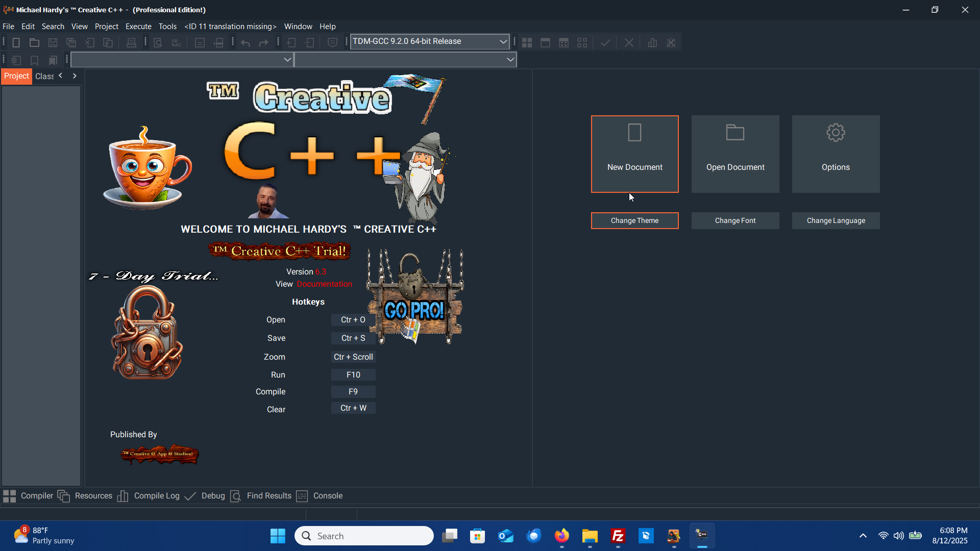This screenshot has height=551, width=980.
Task: Expand the first empty class combo box
Action: tap(287, 60)
